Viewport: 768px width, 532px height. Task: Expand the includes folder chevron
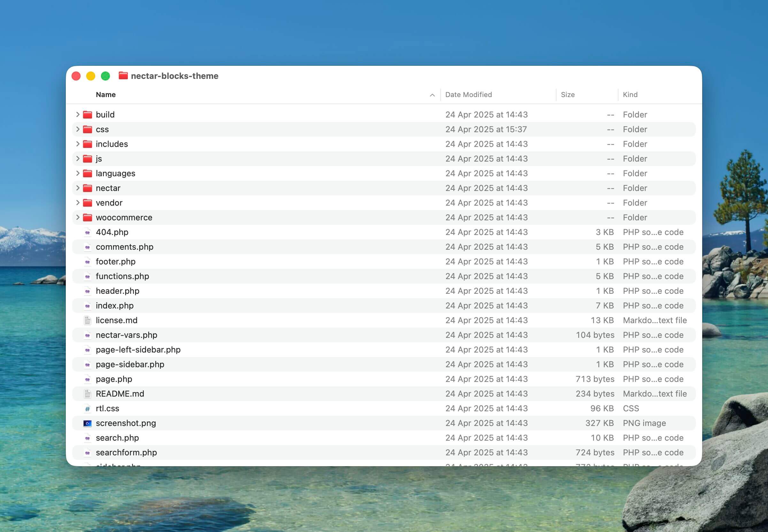coord(77,144)
